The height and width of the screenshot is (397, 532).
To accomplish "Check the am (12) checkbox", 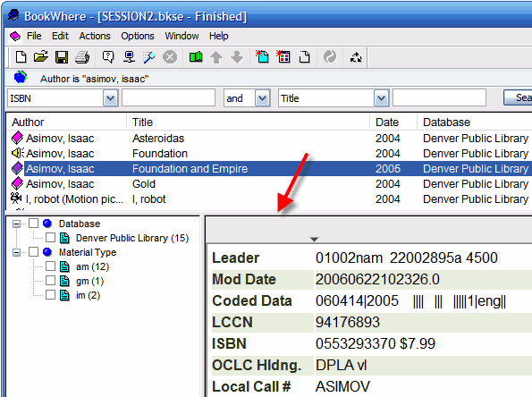I will tap(51, 266).
